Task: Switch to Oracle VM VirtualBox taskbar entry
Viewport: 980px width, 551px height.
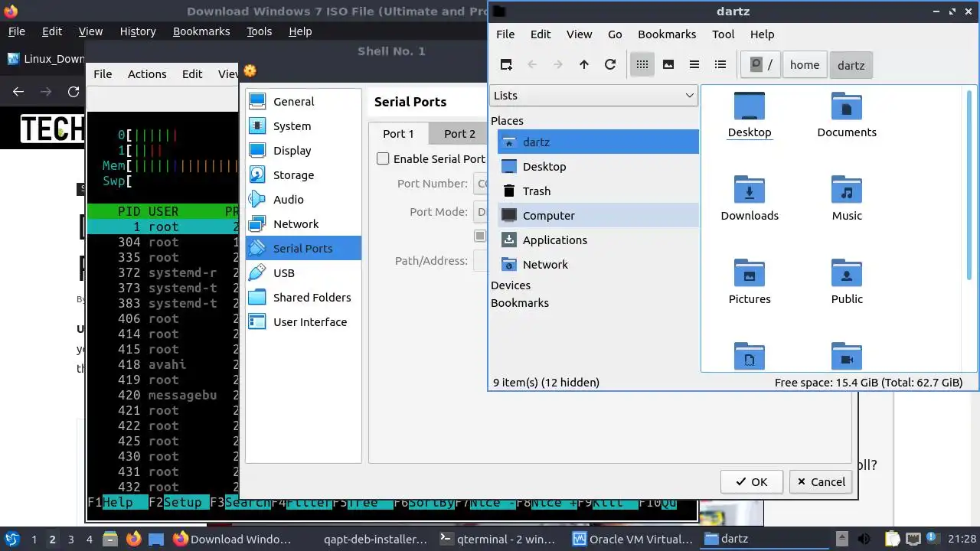Action: (632, 539)
